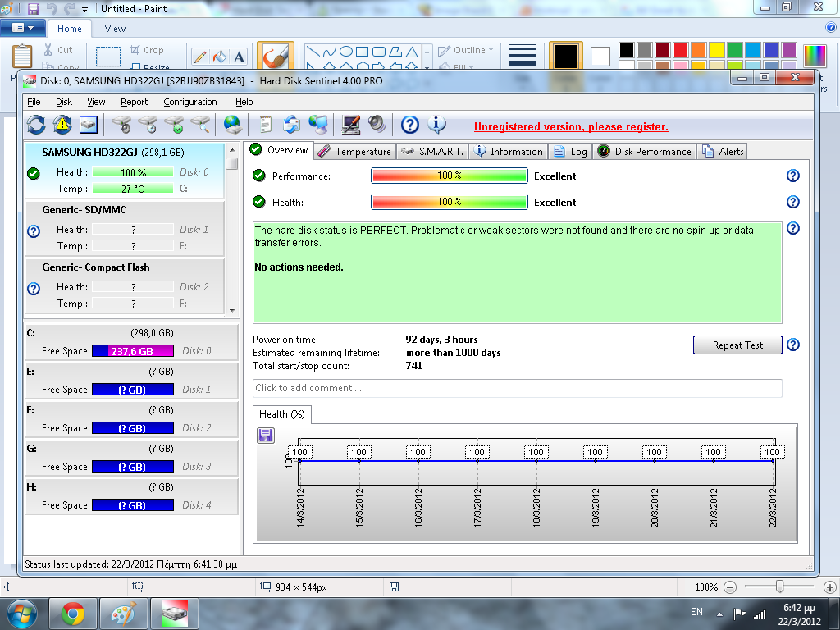Click the send mail envelope toolbar icon
The height and width of the screenshot is (630, 840).
291,125
